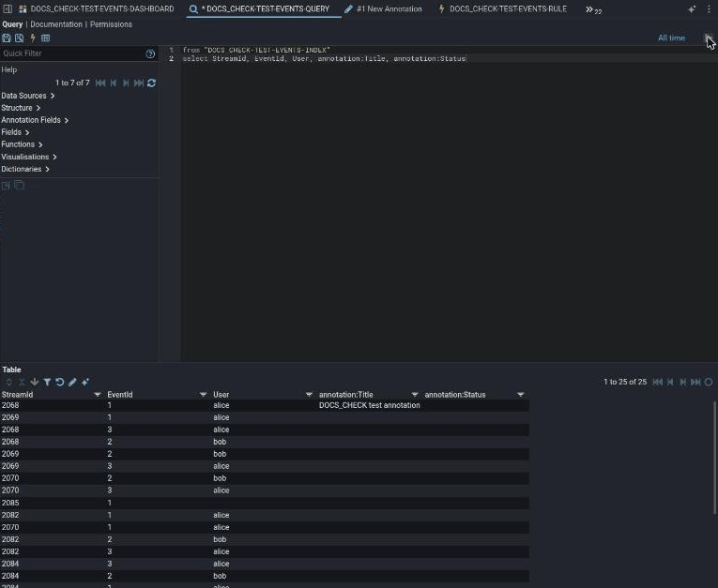Image resolution: width=718 pixels, height=588 pixels.
Task: Go to previous page in help list pager
Action: click(114, 83)
